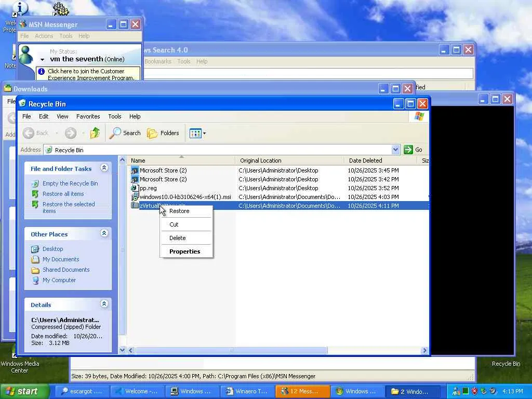Switch to Winaero T... taskbar button
Viewport: 532px width, 399px height.
[x=248, y=391]
